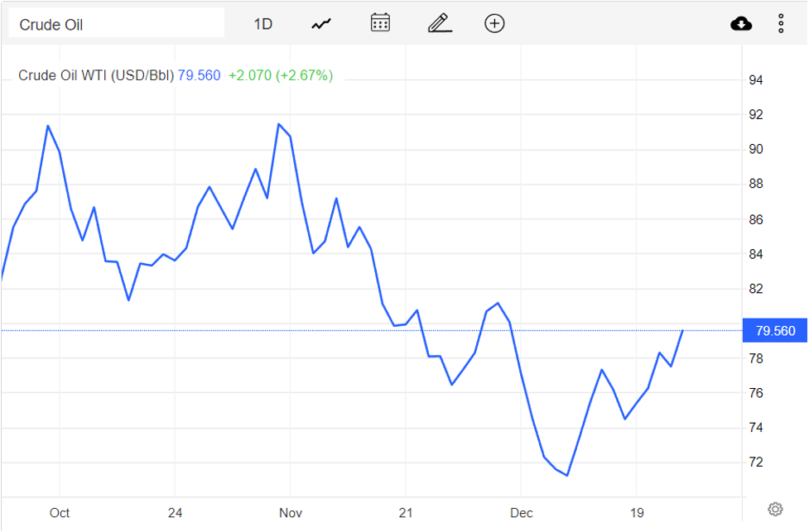
Task: Select the Nov axis label
Action: 290,513
